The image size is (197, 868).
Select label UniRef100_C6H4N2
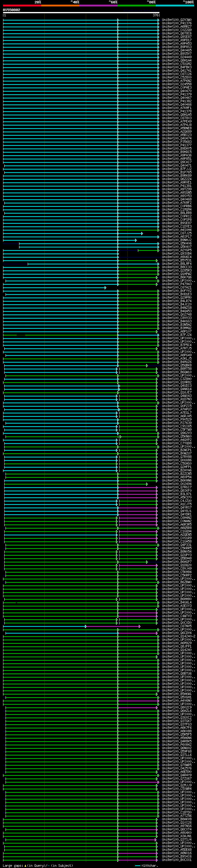[x=177, y=518]
